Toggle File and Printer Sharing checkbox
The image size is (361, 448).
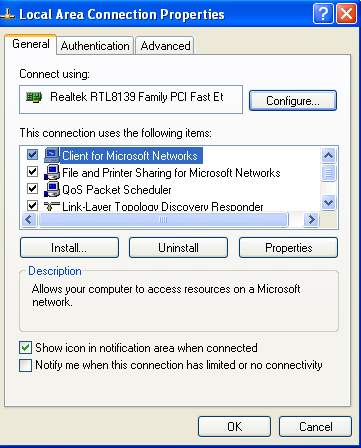pyautogui.click(x=32, y=172)
